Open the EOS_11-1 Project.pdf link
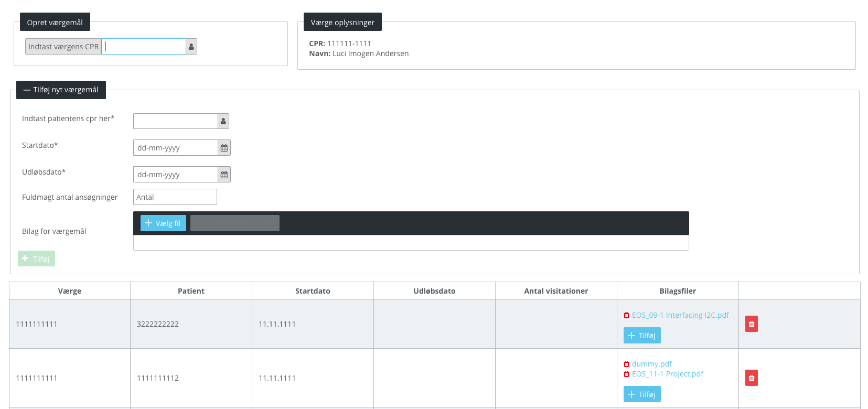This screenshot has width=868, height=409. tap(667, 374)
